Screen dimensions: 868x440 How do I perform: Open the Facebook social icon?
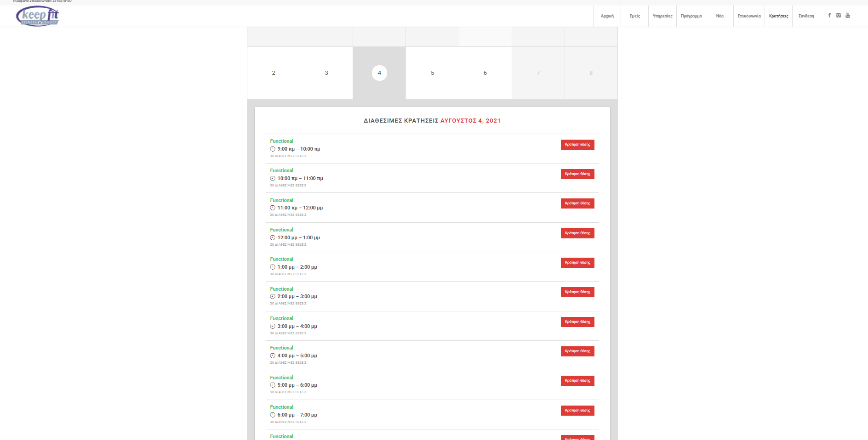(x=829, y=16)
